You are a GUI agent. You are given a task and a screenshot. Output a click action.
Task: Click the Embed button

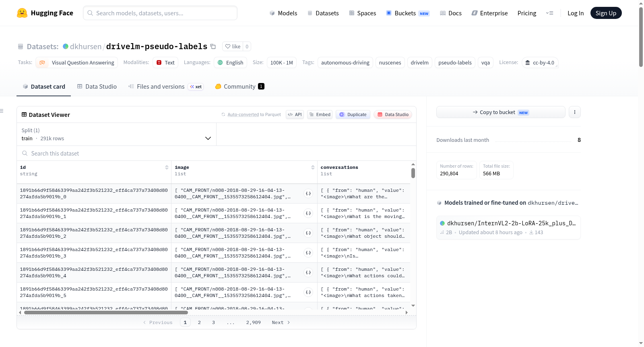pos(320,114)
